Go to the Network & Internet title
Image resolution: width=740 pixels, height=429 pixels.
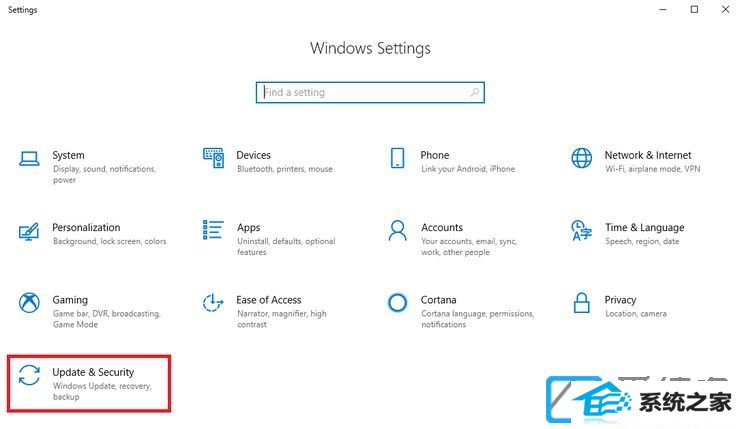[648, 155]
